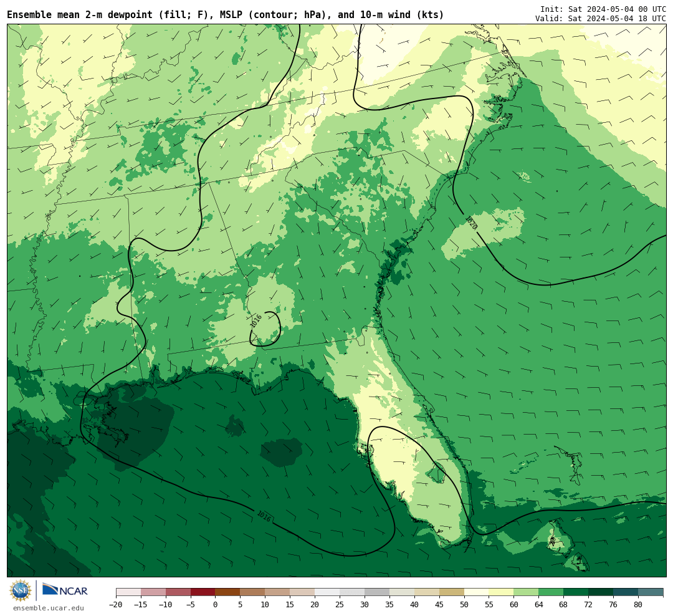Open the ensemble.ucar.edu link text
673x616 pixels.
pyautogui.click(x=49, y=608)
